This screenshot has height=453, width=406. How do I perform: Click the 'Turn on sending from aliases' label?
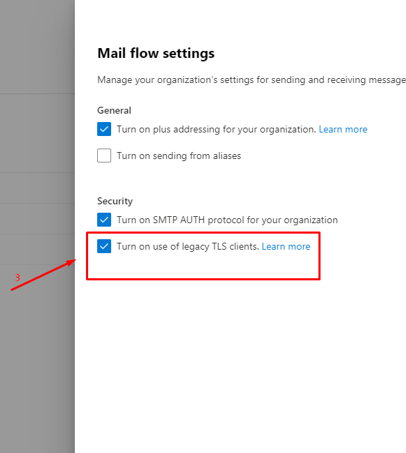[179, 156]
